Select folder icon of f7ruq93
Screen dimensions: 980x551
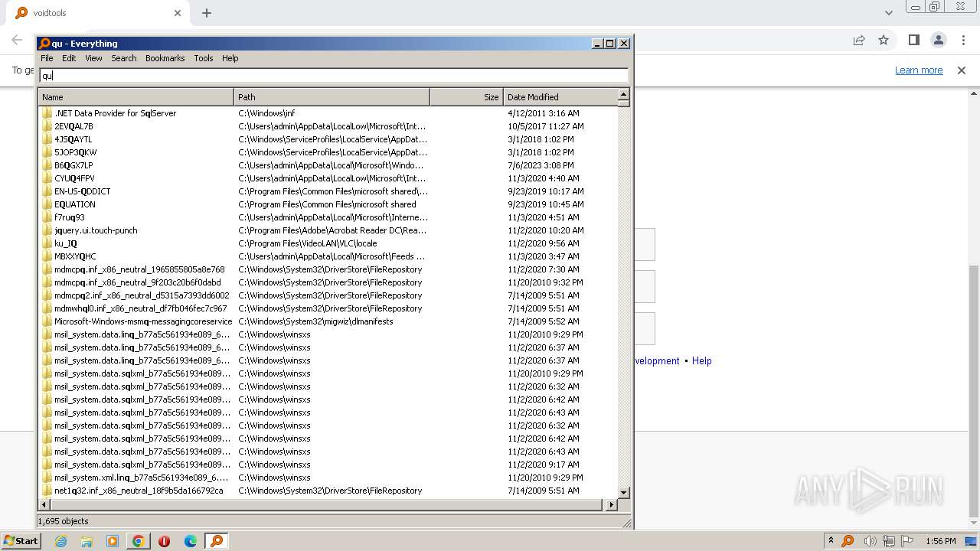point(47,217)
